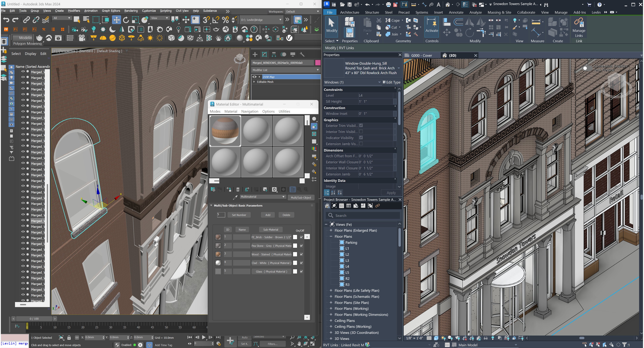Open the Utilities menu in Material Editor
The width and height of the screenshot is (644, 348).
tap(284, 111)
